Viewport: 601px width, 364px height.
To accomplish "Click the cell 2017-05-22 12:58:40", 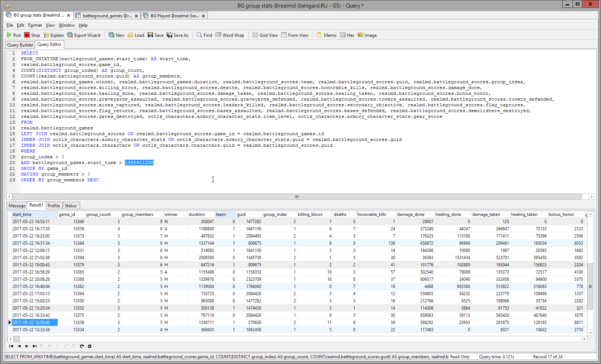I will [35, 323].
